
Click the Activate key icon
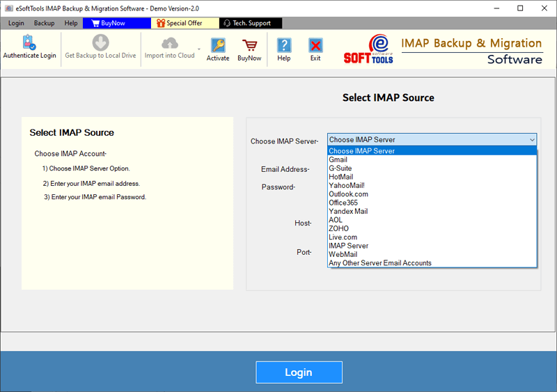point(218,49)
